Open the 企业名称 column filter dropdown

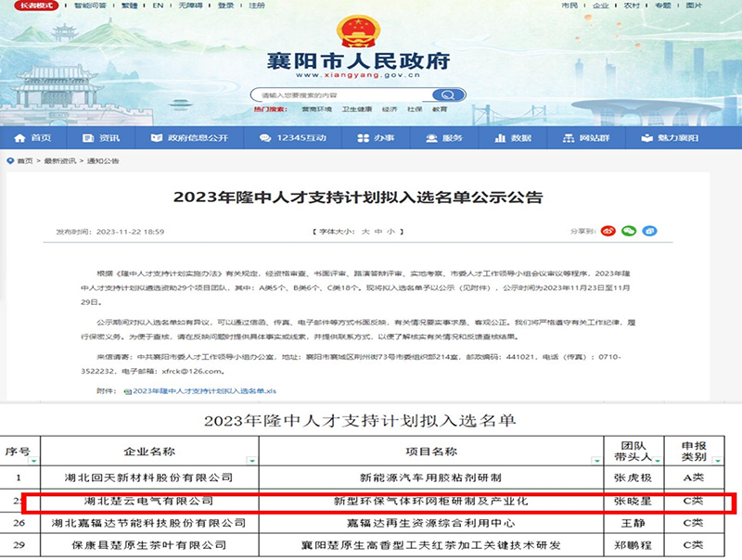250,460
